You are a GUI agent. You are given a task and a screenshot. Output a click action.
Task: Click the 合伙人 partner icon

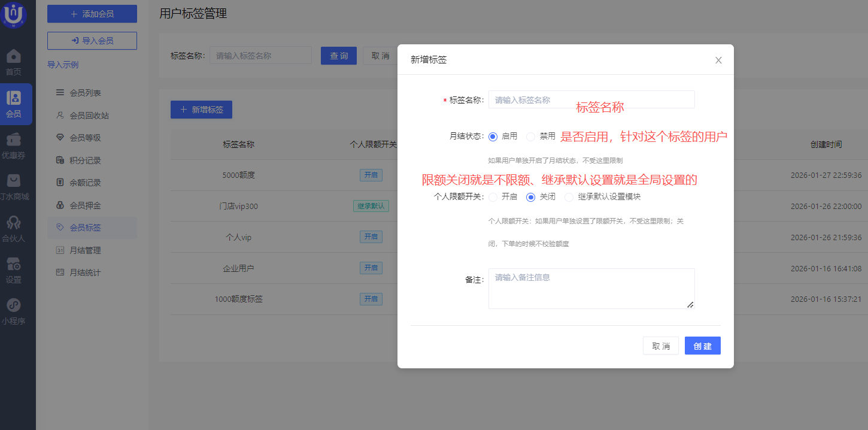(x=13, y=223)
